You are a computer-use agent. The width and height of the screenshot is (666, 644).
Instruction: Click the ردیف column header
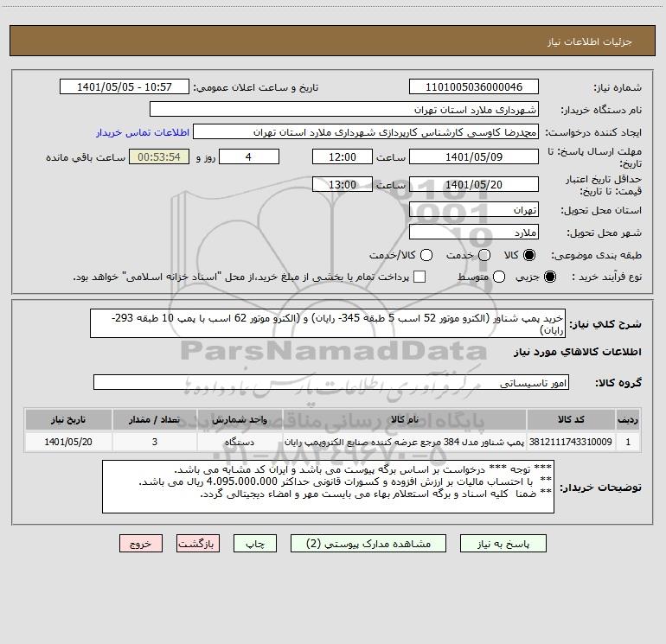click(x=628, y=419)
